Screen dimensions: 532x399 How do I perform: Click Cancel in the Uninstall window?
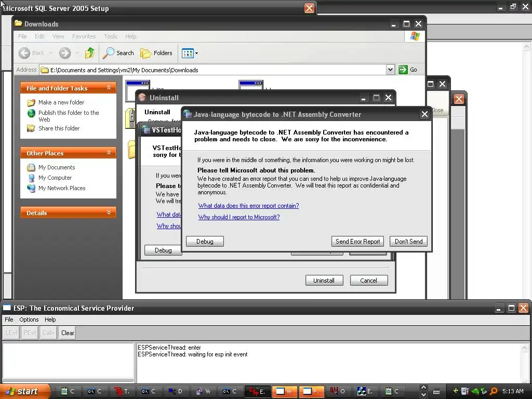pyautogui.click(x=369, y=280)
